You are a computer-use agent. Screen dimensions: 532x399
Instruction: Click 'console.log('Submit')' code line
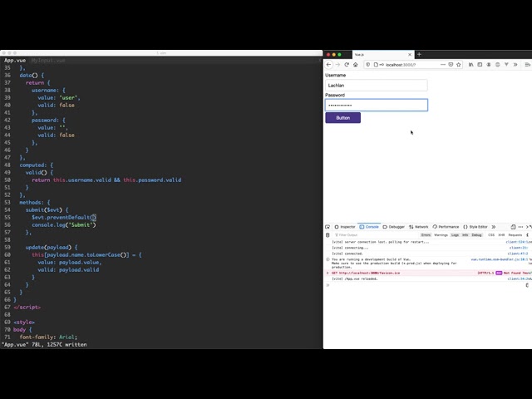(x=64, y=225)
